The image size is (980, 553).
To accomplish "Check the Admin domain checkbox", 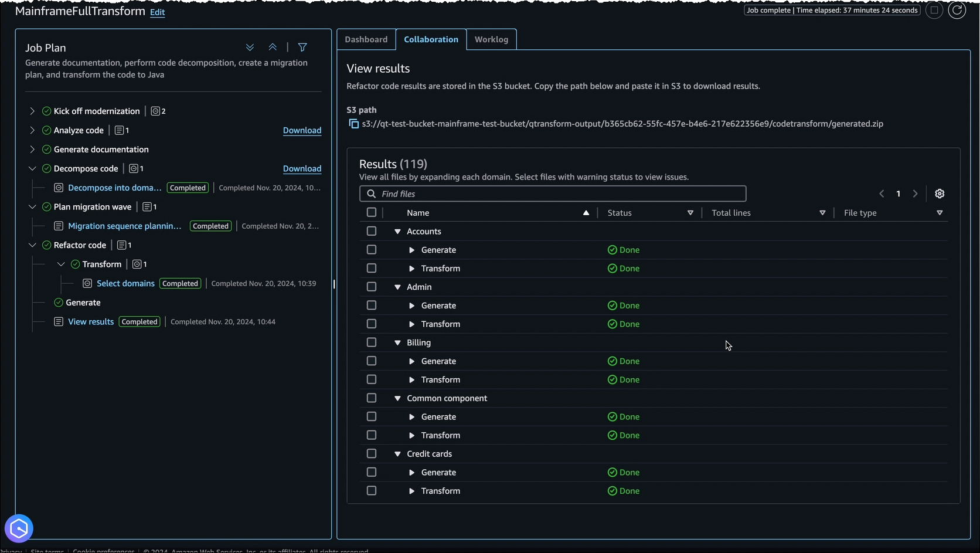I will (x=372, y=287).
